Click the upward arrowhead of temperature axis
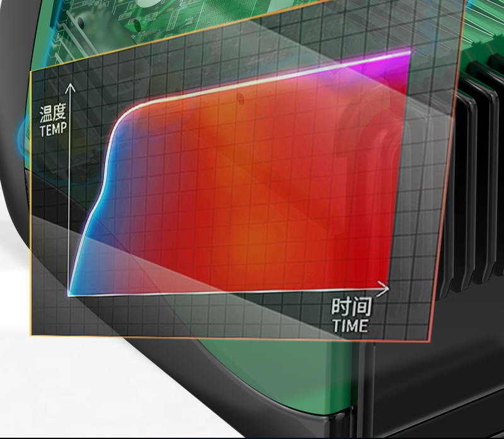 tap(70, 86)
